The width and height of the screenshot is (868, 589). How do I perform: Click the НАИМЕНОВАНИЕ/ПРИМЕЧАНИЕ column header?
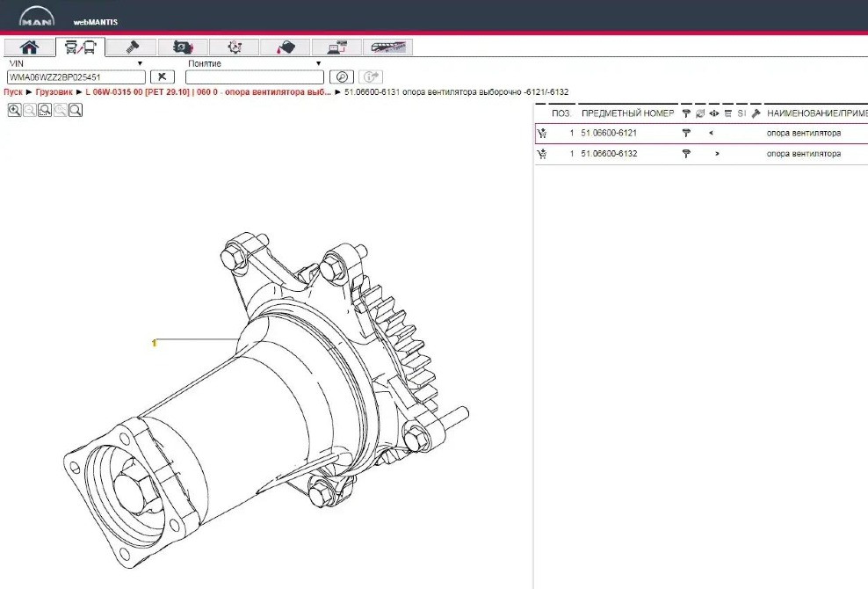(817, 113)
